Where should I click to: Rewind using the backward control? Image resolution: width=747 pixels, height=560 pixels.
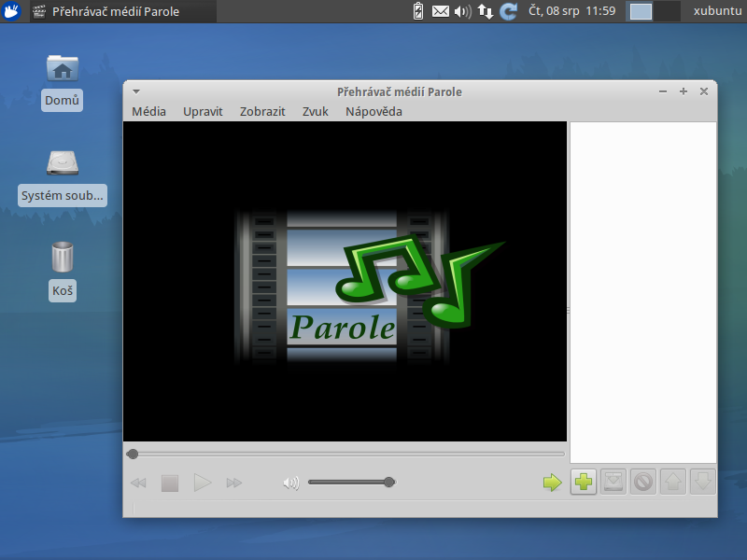(138, 482)
